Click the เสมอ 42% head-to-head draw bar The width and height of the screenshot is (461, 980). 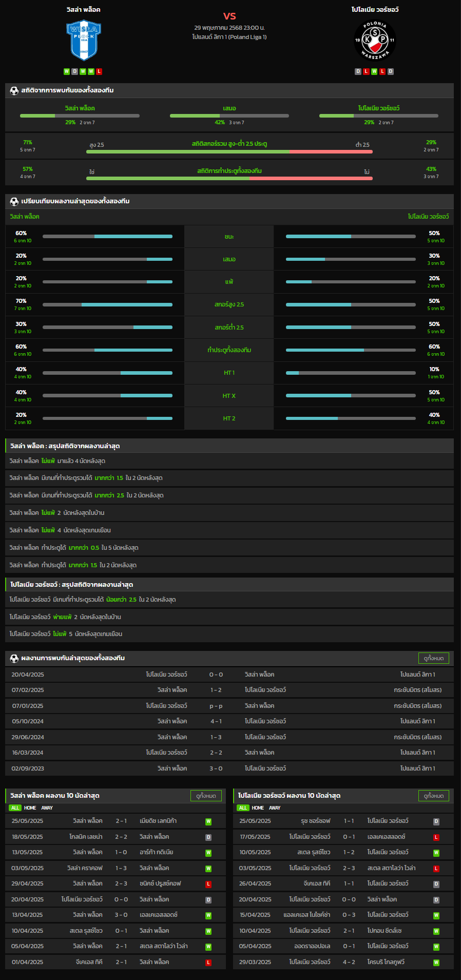[x=229, y=116]
